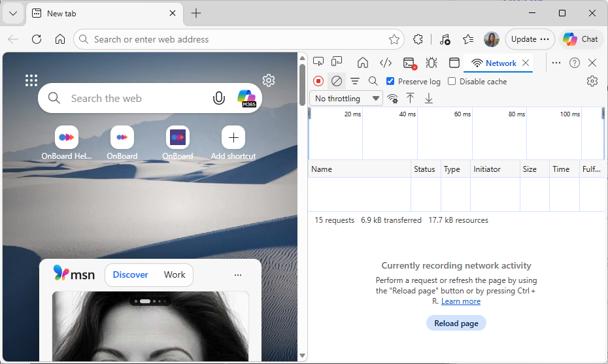Click the network overview timeline at 60 ms
This screenshot has height=364, width=608.
[x=462, y=114]
